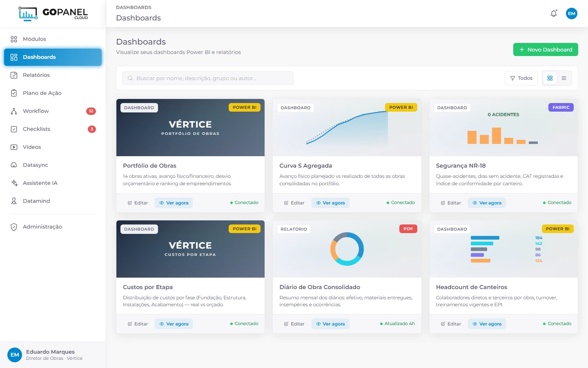This screenshot has width=588, height=368.
Task: Open the Portfólio de Obras thumbnail
Action: click(190, 128)
